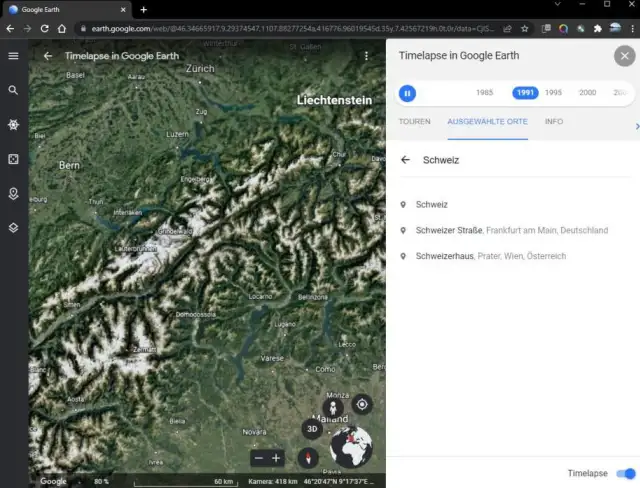Turn off the Timelapse switch
This screenshot has width=640, height=488.
click(x=625, y=473)
